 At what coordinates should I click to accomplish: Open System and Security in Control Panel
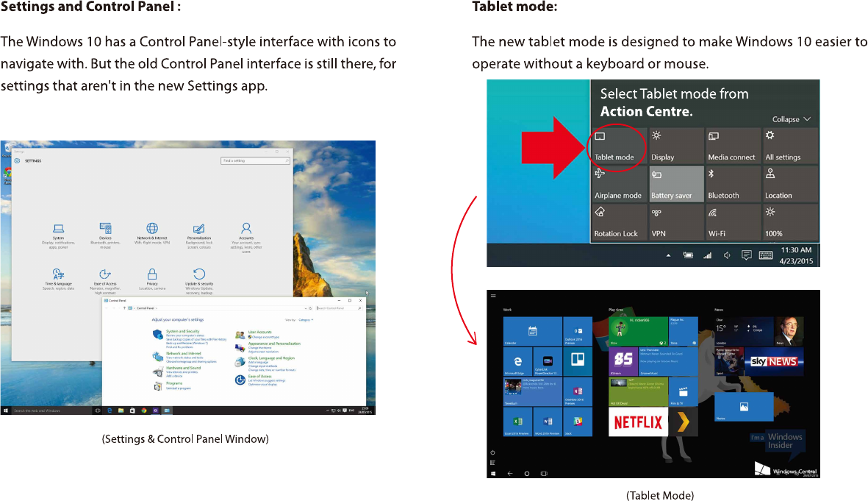pyautogui.click(x=183, y=331)
